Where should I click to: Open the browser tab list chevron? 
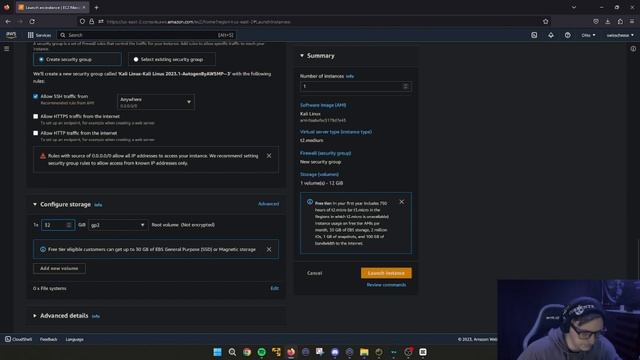pos(573,7)
